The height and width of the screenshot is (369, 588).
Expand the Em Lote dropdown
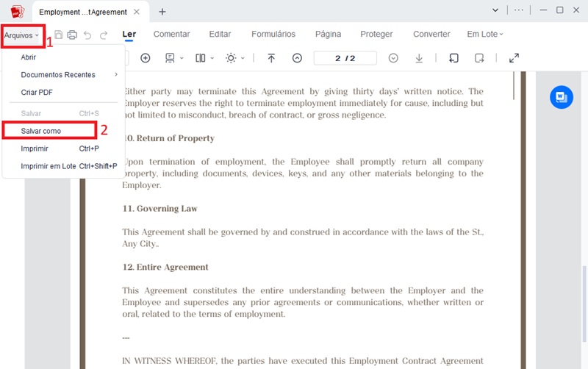485,34
